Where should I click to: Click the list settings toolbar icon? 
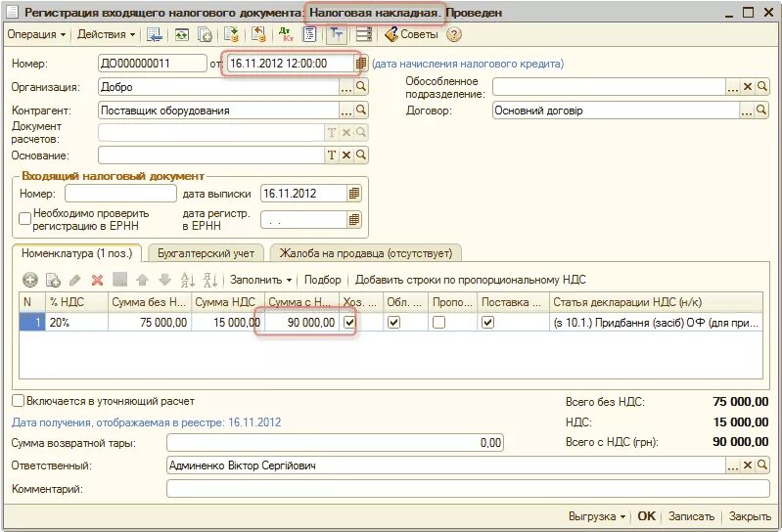364,34
